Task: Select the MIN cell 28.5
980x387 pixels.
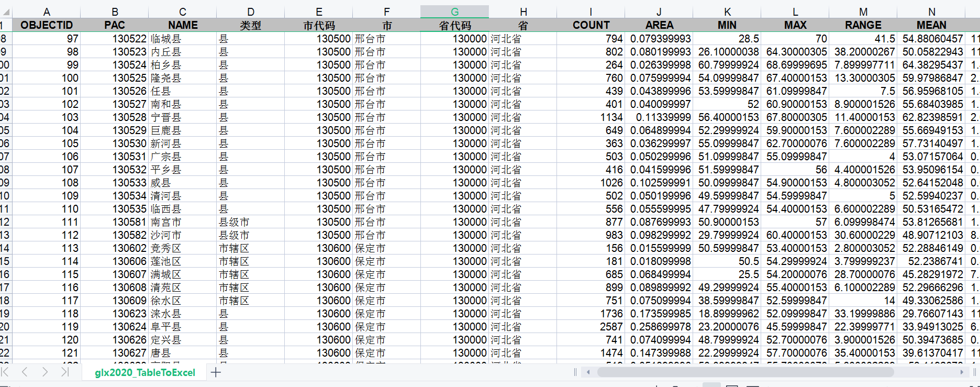Action: (x=727, y=39)
